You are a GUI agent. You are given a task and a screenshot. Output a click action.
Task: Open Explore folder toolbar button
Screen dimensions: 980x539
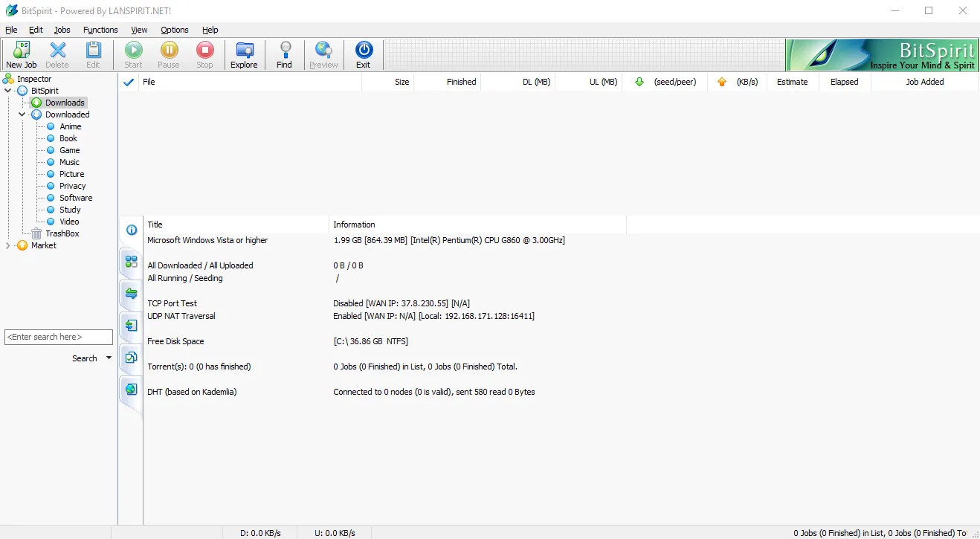pyautogui.click(x=244, y=51)
